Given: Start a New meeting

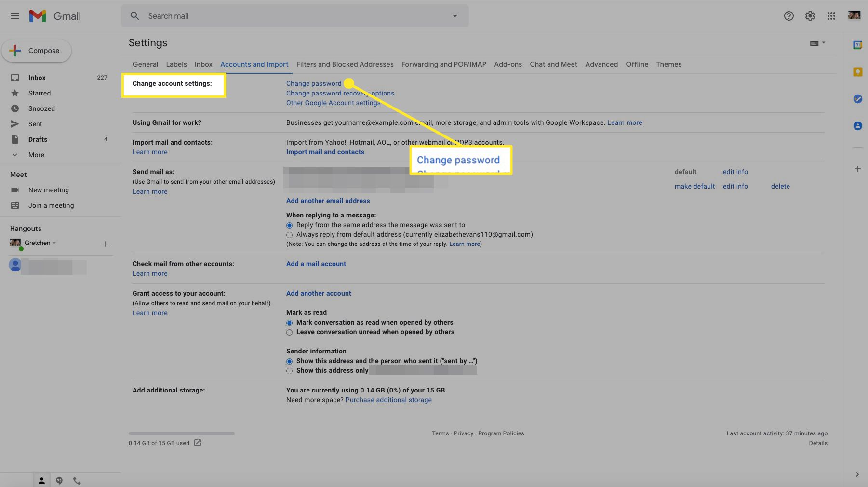Looking at the screenshot, I should click(48, 190).
